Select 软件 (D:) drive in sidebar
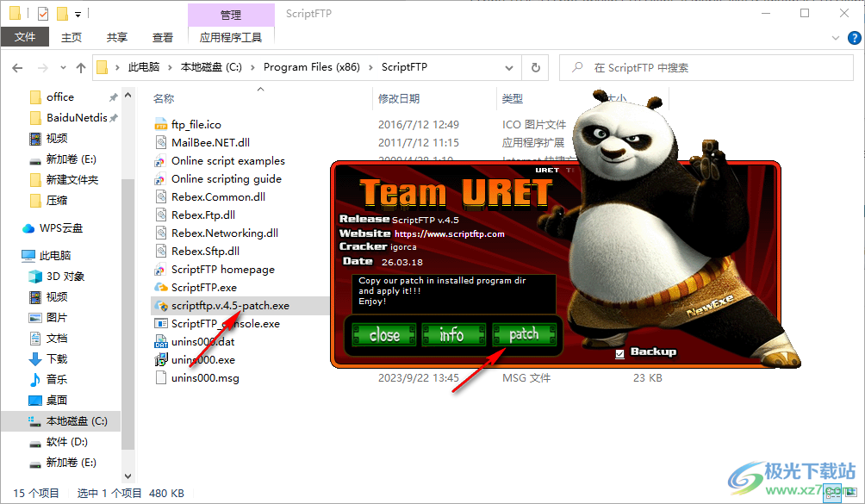 (58, 442)
